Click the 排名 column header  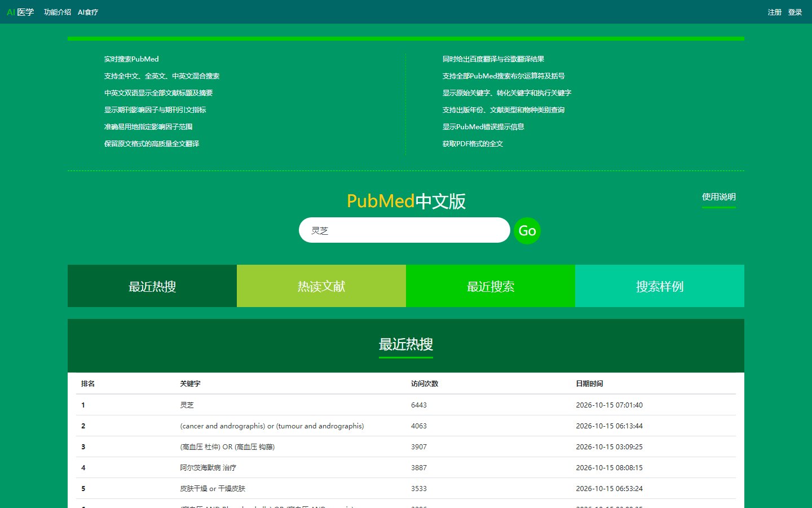(x=88, y=384)
